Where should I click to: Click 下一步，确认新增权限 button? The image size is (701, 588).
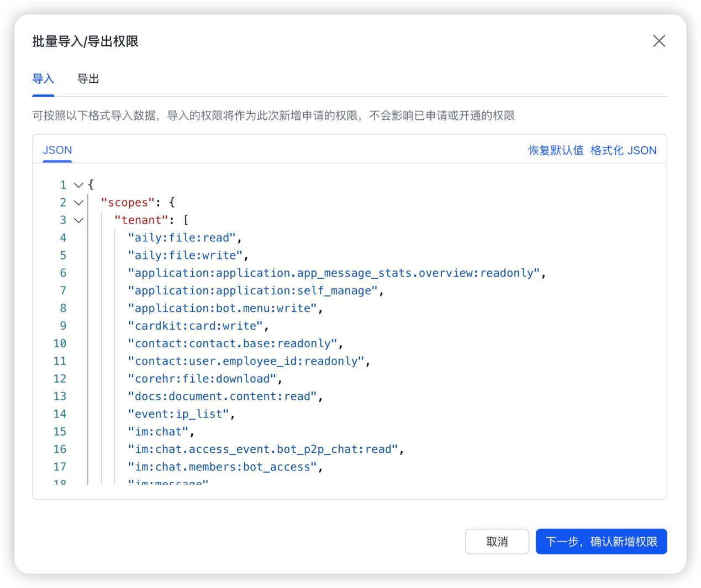[601, 542]
